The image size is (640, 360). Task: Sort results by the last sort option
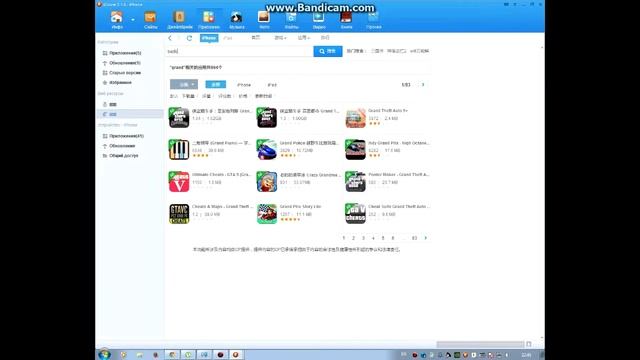tap(263, 96)
